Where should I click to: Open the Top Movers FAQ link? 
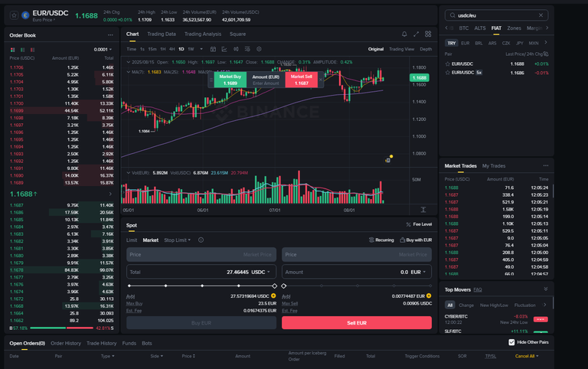[478, 289]
